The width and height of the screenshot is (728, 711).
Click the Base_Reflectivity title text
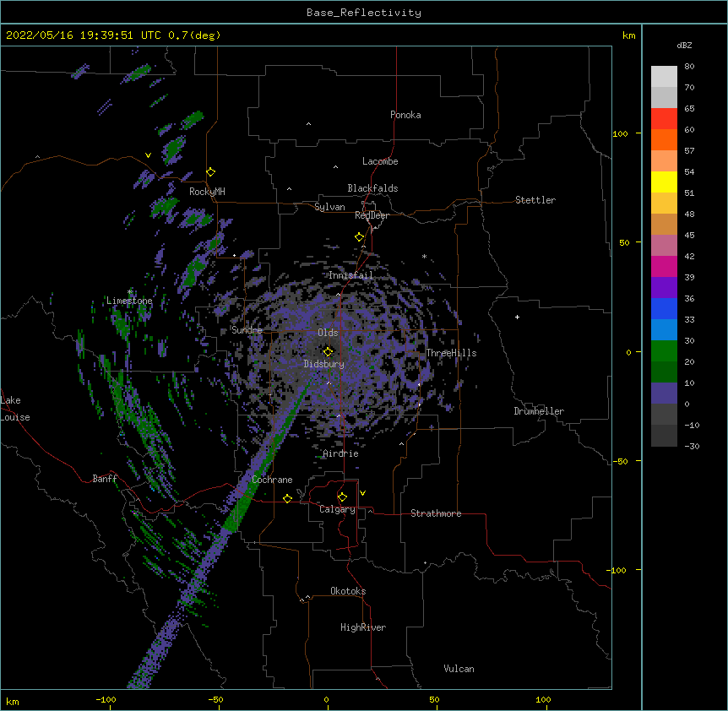pos(363,13)
